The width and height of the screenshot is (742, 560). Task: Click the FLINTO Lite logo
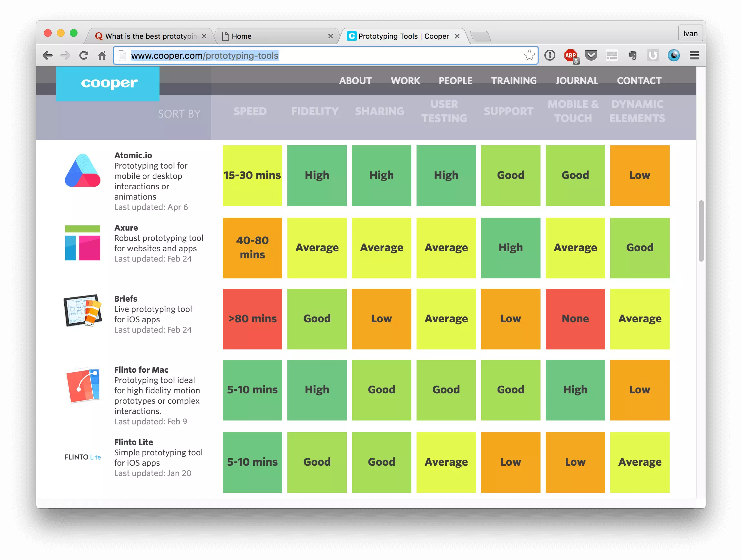(x=83, y=457)
